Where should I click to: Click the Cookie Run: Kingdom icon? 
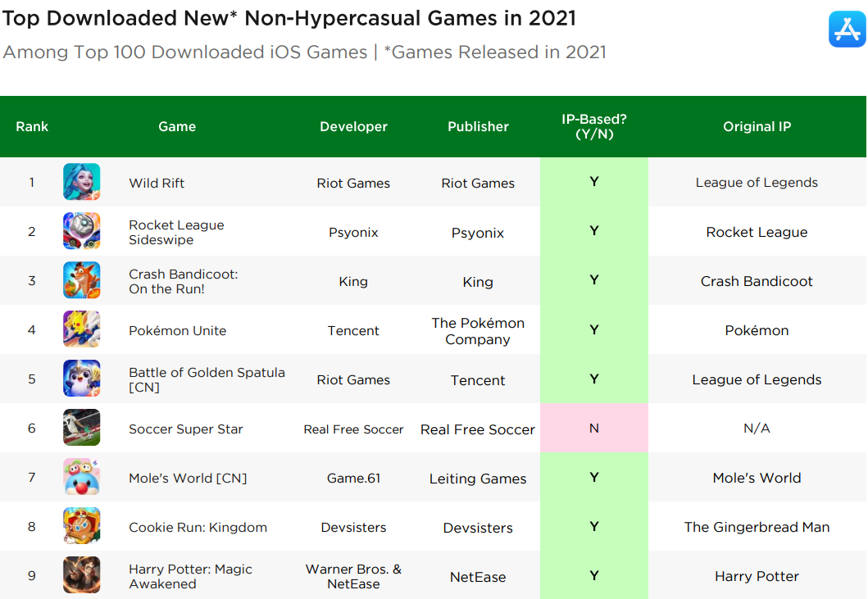pyautogui.click(x=82, y=526)
